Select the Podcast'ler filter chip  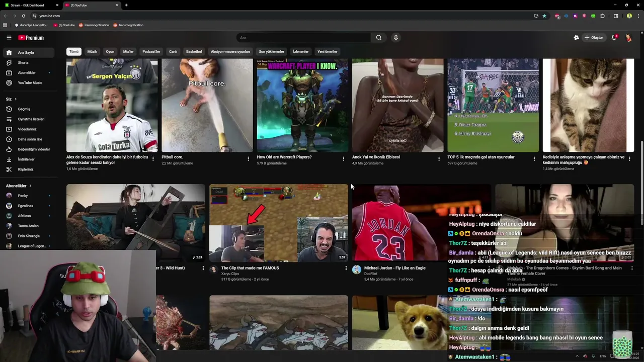(x=151, y=51)
